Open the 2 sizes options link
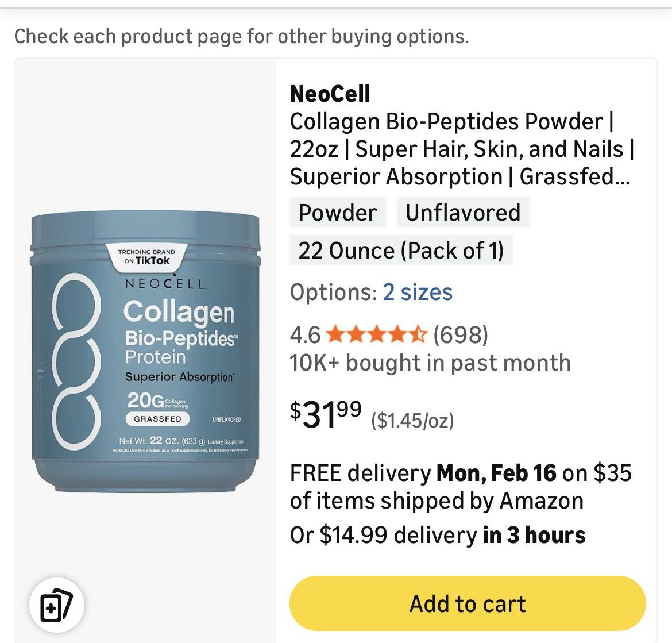 click(418, 292)
